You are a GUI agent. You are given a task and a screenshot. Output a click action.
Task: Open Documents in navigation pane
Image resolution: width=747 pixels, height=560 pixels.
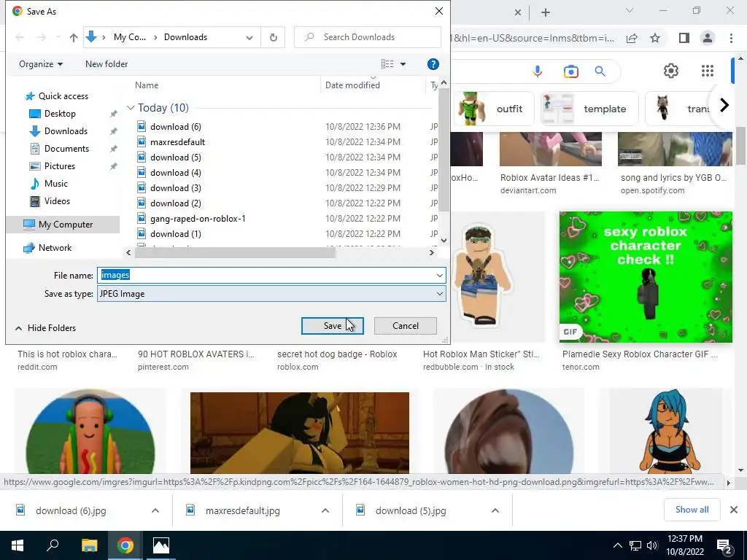click(66, 149)
